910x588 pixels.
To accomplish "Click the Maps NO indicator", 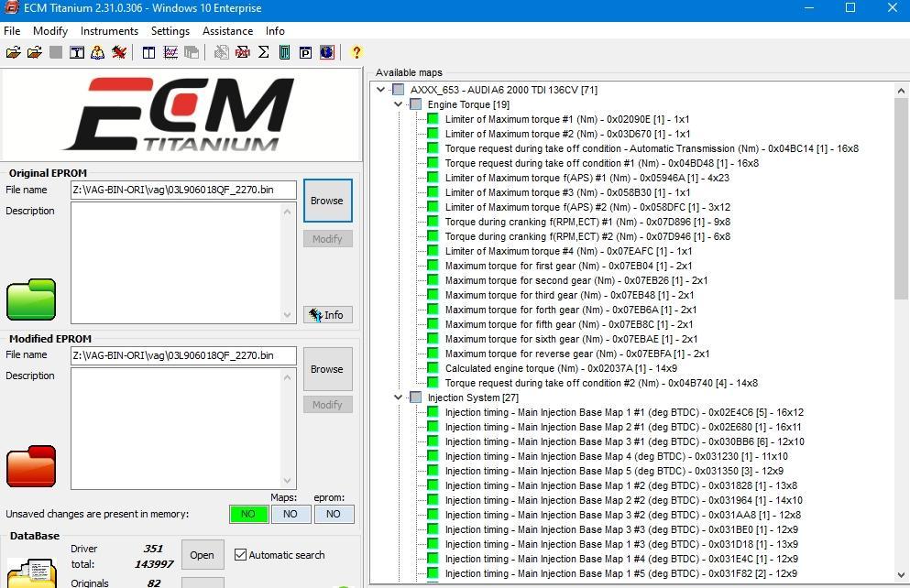I will tap(291, 514).
